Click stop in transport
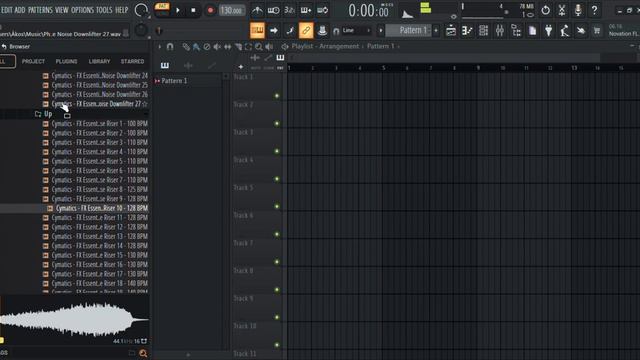 (x=193, y=10)
